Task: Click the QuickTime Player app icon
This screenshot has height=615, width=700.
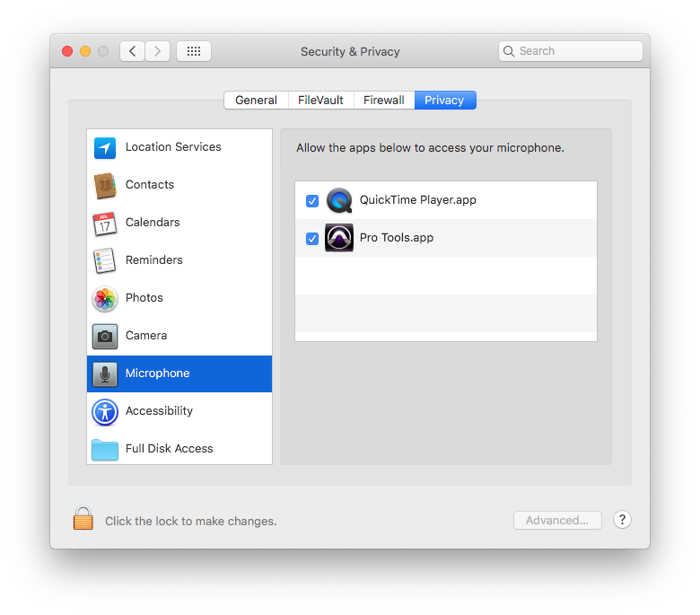Action: click(339, 200)
